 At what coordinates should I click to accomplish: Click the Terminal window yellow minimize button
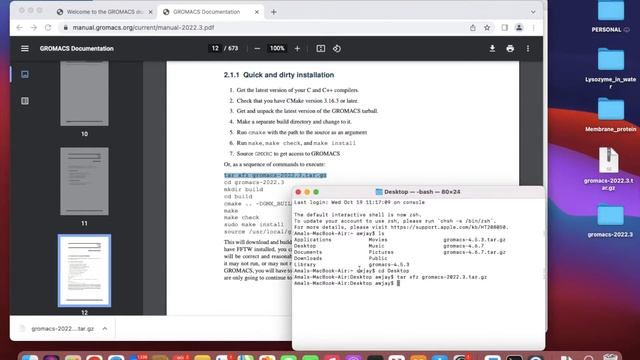(x=307, y=192)
